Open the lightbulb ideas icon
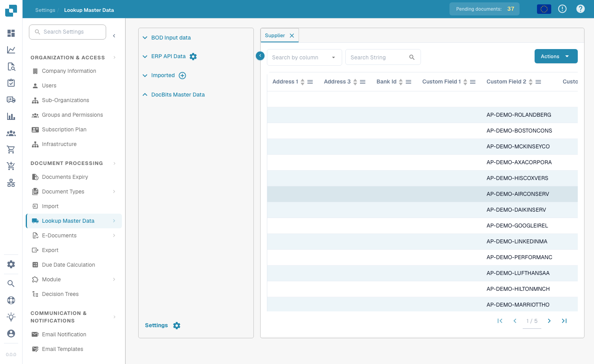 pyautogui.click(x=11, y=317)
